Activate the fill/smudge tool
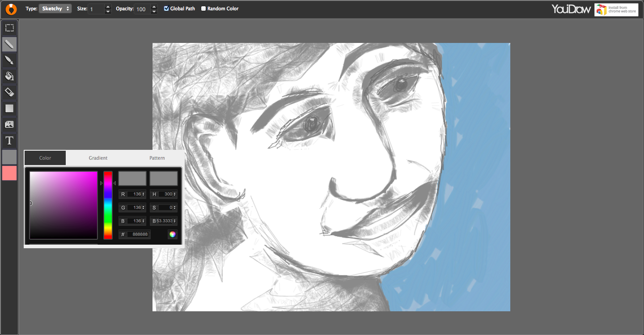644x335 pixels. coord(9,76)
